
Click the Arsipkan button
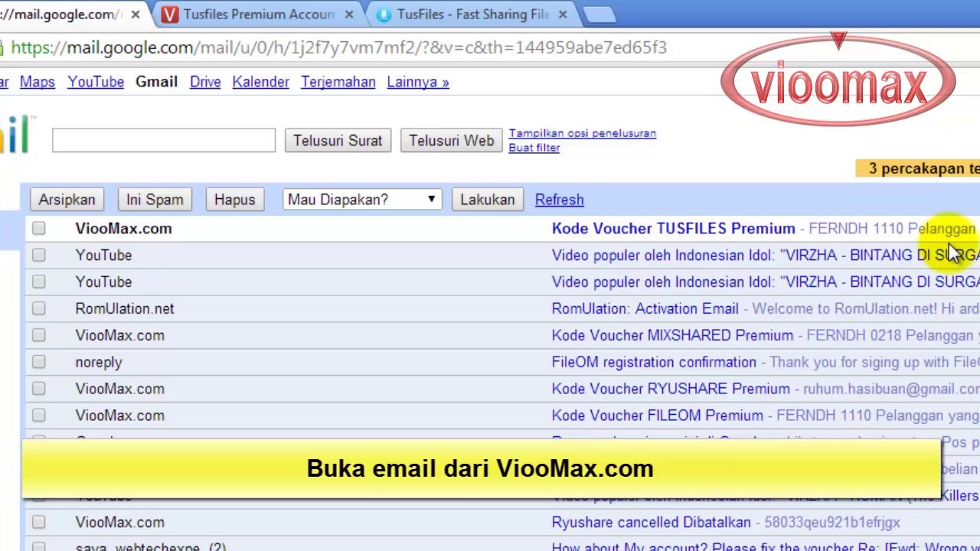67,200
